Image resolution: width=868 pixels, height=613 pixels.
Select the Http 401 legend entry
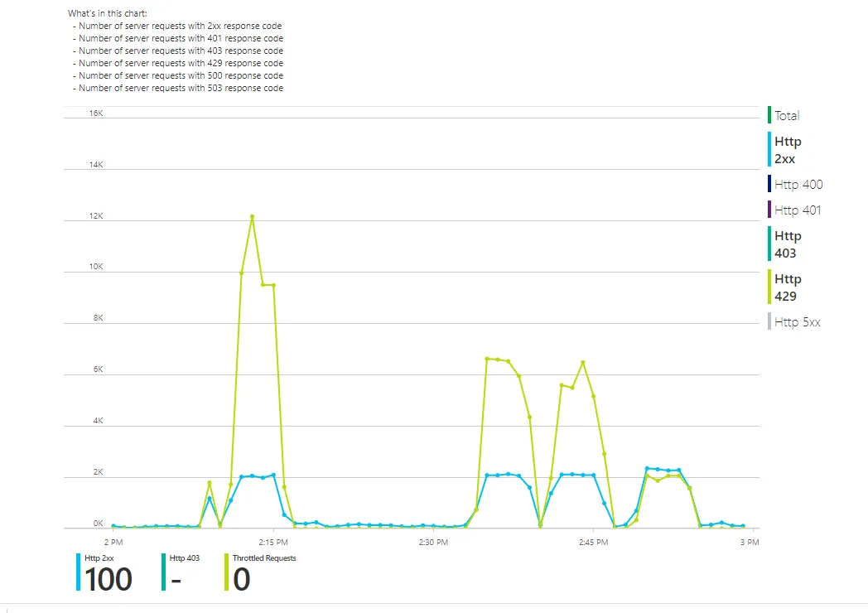tap(797, 210)
